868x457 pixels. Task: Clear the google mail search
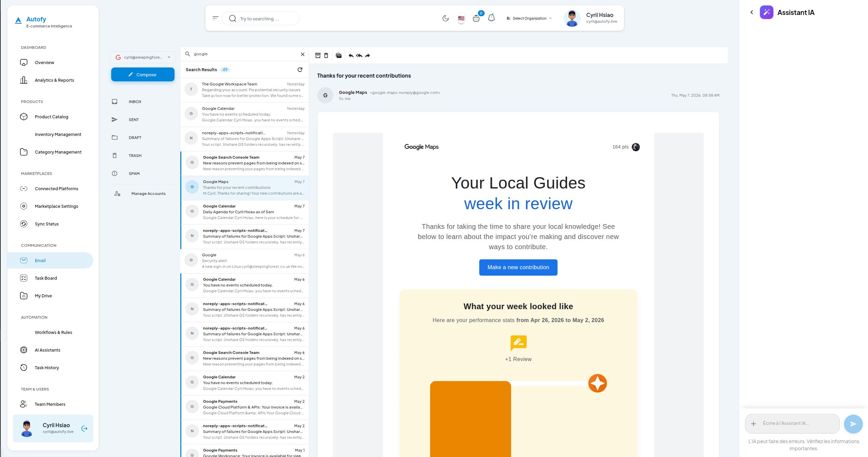[x=303, y=54]
